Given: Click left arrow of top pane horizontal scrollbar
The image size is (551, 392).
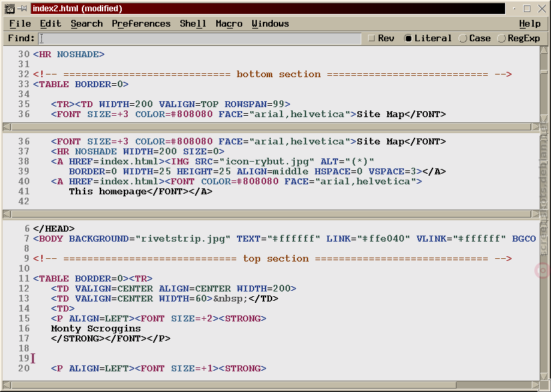Looking at the screenshot, I should click(7, 126).
